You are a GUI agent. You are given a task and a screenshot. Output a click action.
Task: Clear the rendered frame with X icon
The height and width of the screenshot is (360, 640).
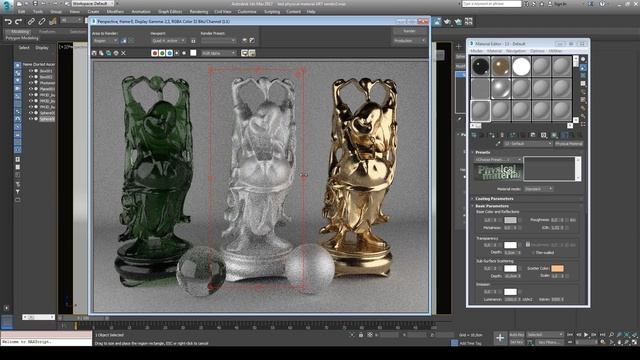pyautogui.click(x=123, y=53)
